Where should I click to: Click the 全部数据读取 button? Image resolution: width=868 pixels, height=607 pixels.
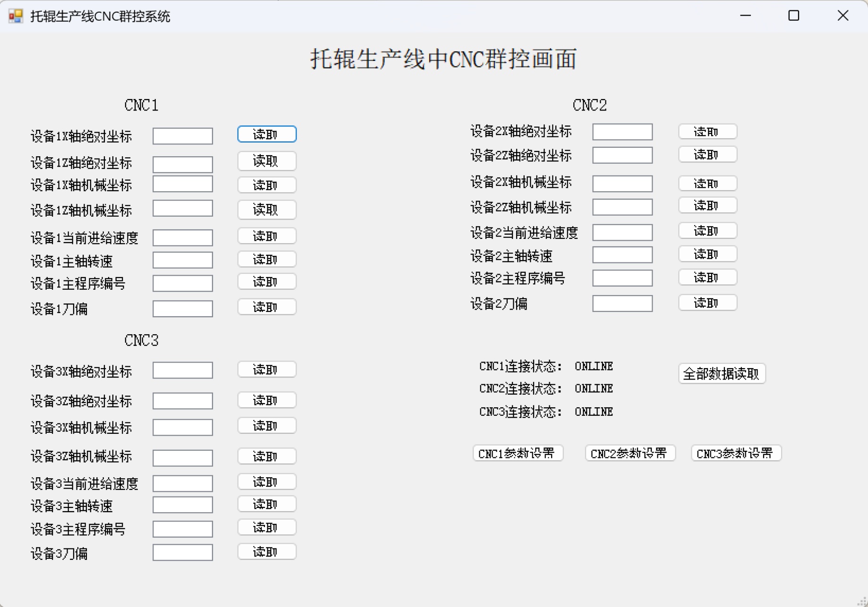(721, 374)
